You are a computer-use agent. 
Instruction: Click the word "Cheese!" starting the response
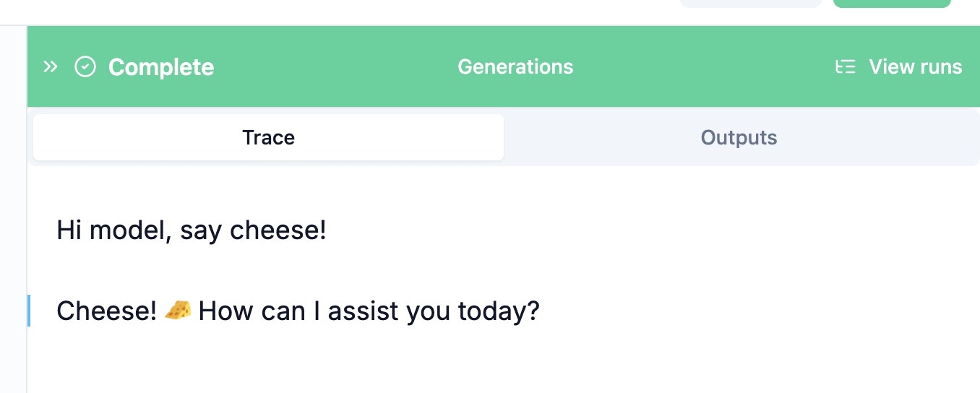pos(106,311)
